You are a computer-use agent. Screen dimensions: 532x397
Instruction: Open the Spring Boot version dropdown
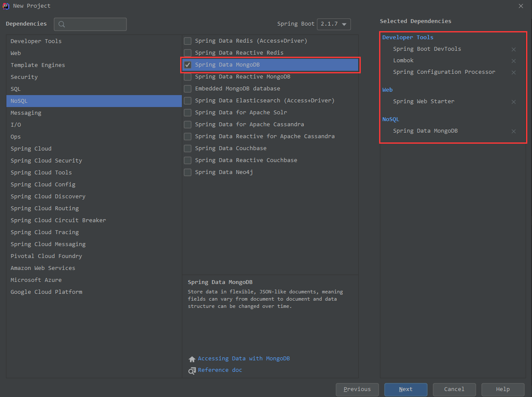(x=334, y=24)
